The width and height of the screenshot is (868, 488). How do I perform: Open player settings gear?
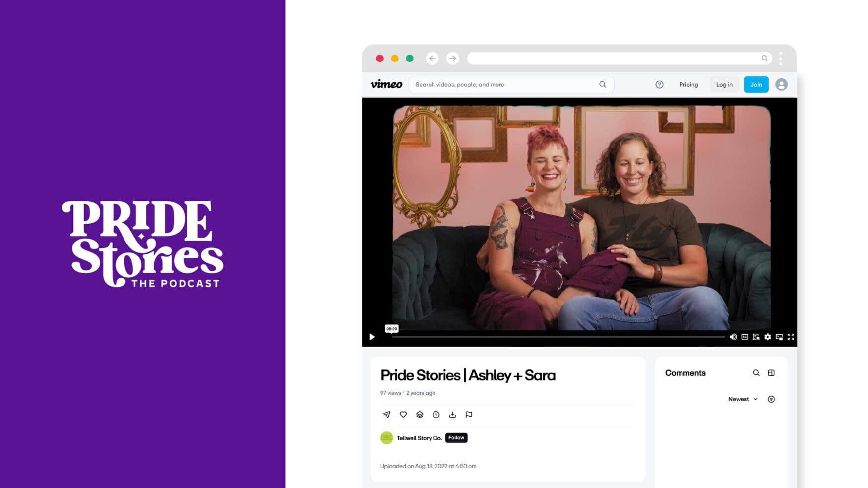(768, 337)
